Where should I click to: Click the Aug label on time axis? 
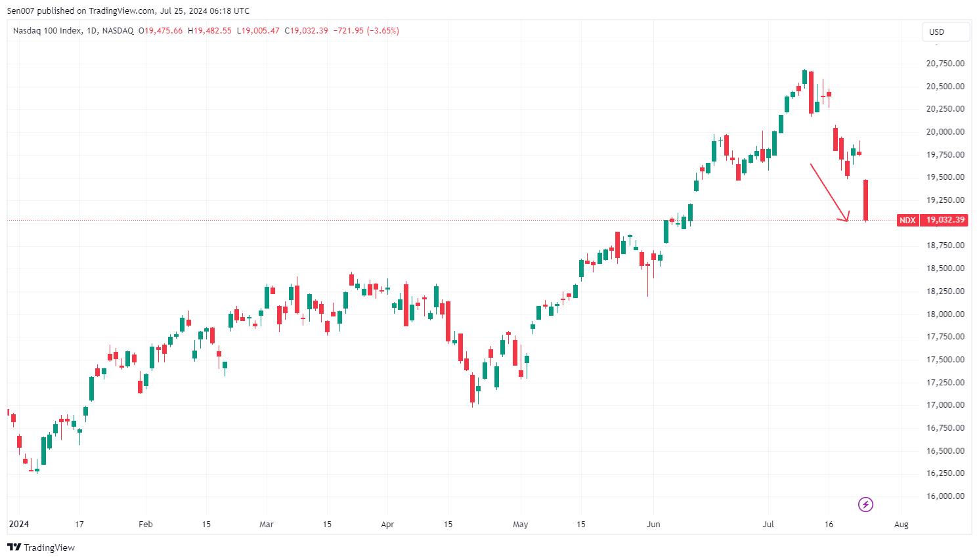point(902,525)
